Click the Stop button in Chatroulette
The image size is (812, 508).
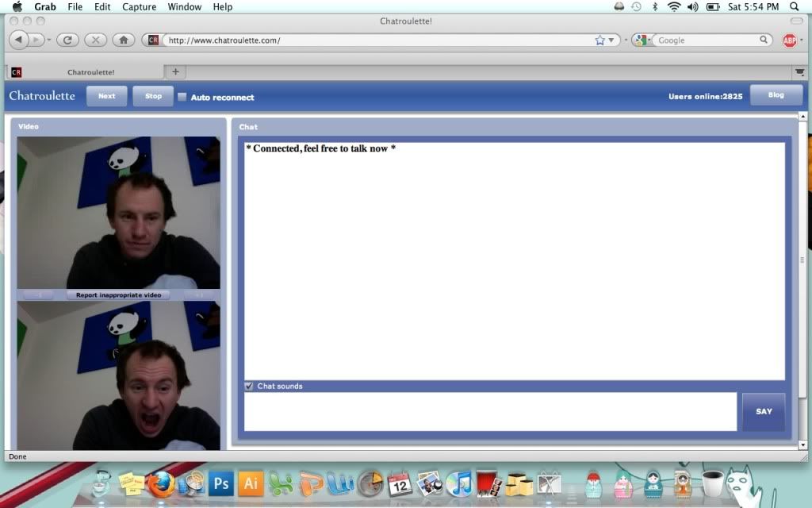(153, 96)
